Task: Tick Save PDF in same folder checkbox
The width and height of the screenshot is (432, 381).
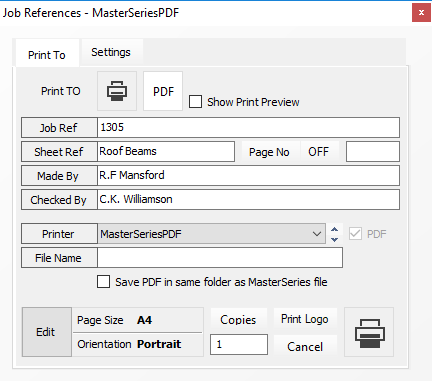Action: tap(103, 282)
